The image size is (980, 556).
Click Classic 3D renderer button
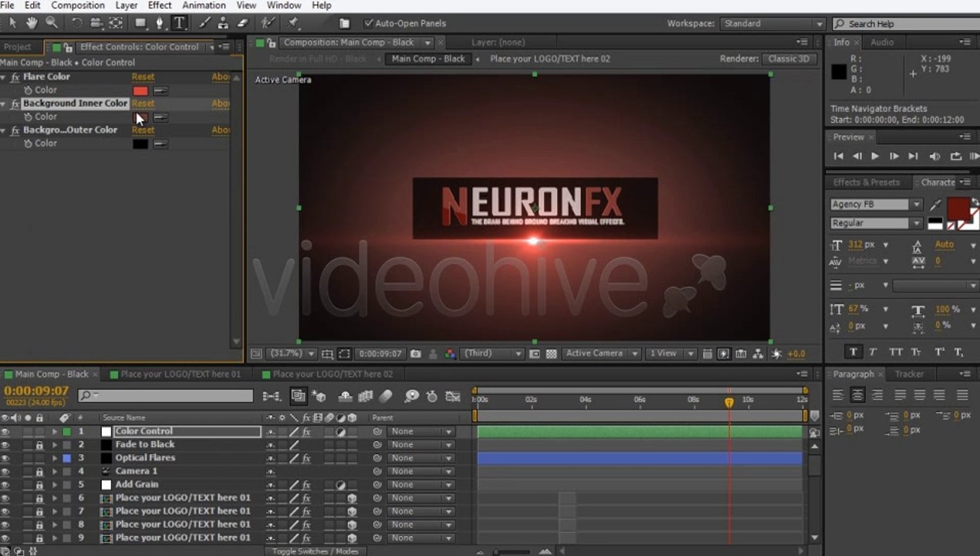[x=789, y=59]
